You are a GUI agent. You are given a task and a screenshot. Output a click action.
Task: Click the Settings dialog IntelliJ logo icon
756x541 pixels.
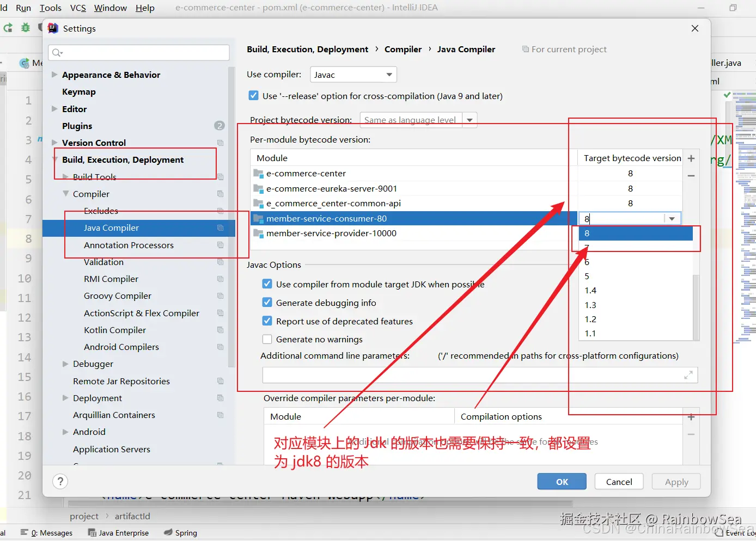click(53, 28)
